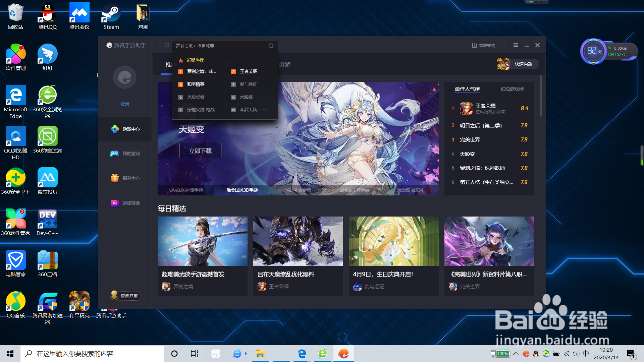This screenshot has height=362, width=644.
Task: Open the 吕布天魔缭乱优化爆料 card thumbnail
Action: pyautogui.click(x=298, y=241)
